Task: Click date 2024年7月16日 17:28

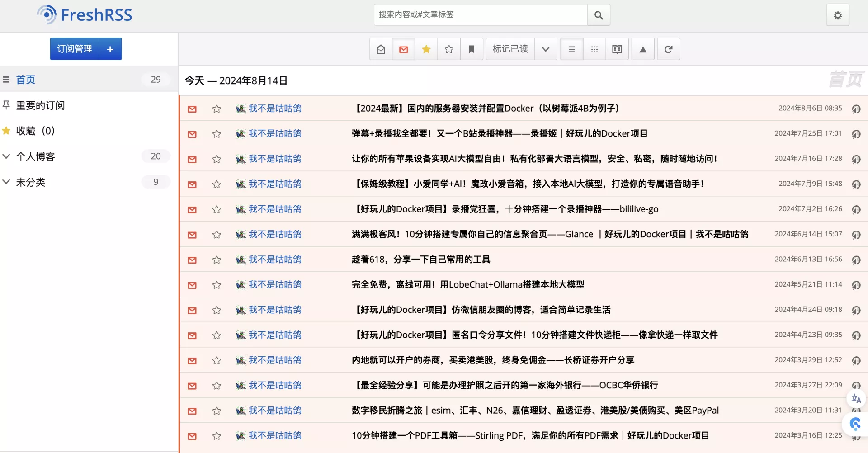Action: [x=808, y=159]
